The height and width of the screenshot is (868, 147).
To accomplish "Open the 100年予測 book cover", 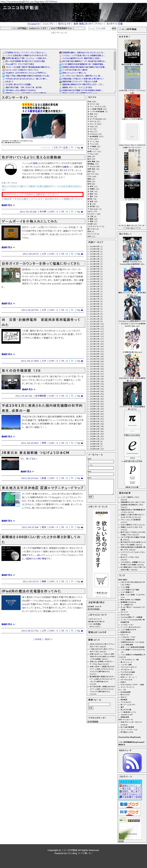I will coord(132,77).
